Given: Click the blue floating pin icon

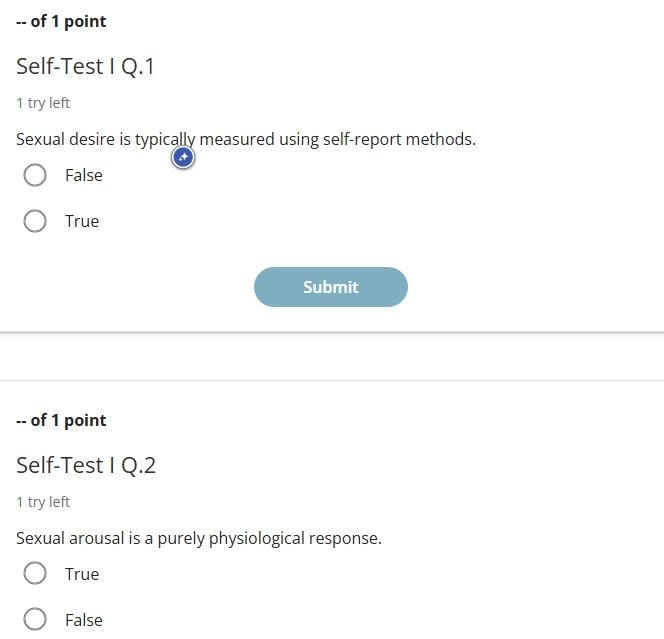Looking at the screenshot, I should [x=183, y=157].
